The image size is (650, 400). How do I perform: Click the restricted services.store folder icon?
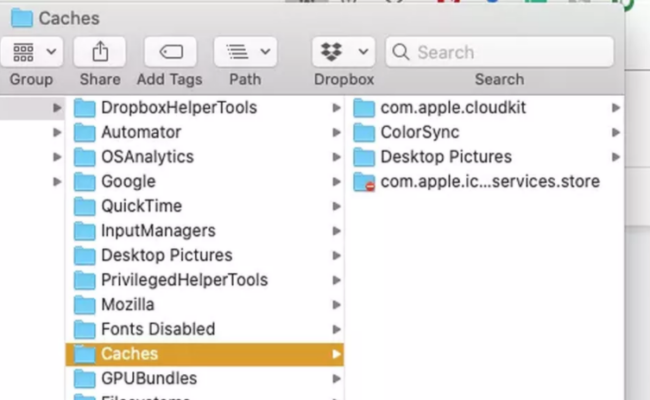point(364,182)
